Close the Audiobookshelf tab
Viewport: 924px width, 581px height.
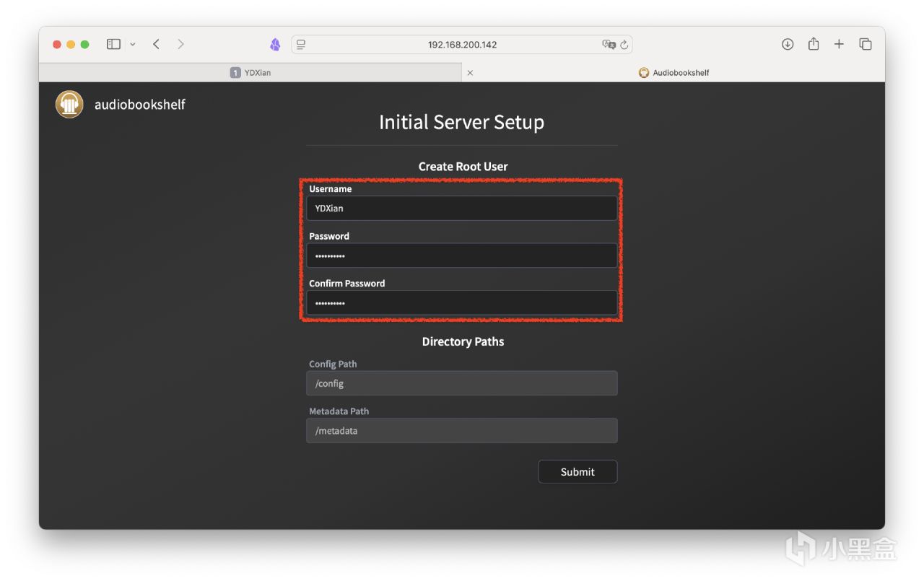tap(470, 72)
